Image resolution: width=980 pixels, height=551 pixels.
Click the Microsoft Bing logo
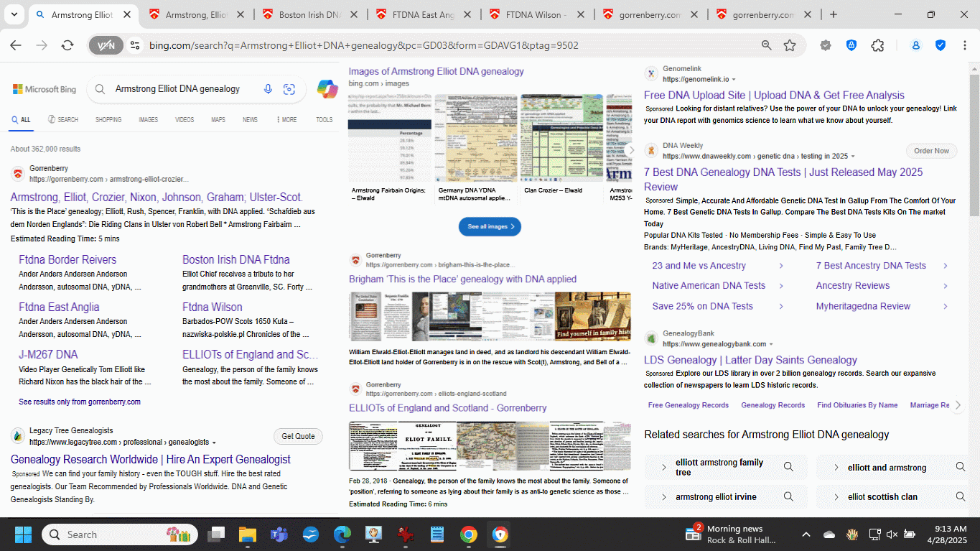(x=45, y=89)
